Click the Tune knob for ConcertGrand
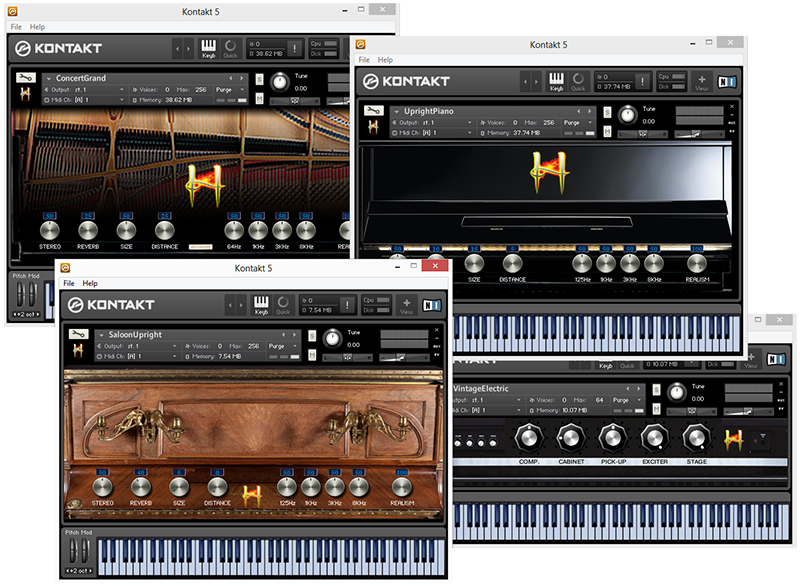The width and height of the screenshot is (800, 586). [279, 82]
